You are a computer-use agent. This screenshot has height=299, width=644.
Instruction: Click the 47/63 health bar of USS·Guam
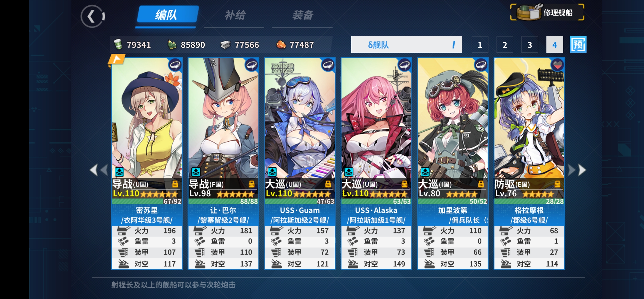[x=300, y=201]
